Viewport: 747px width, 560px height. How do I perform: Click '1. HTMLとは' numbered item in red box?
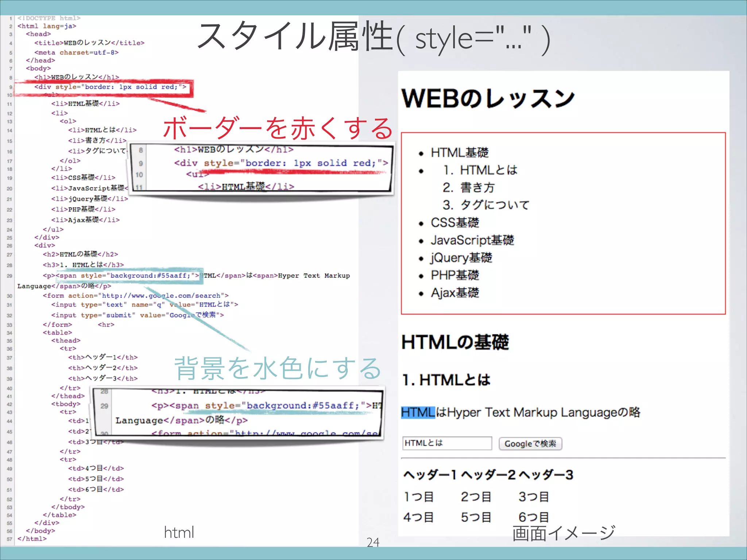(480, 170)
